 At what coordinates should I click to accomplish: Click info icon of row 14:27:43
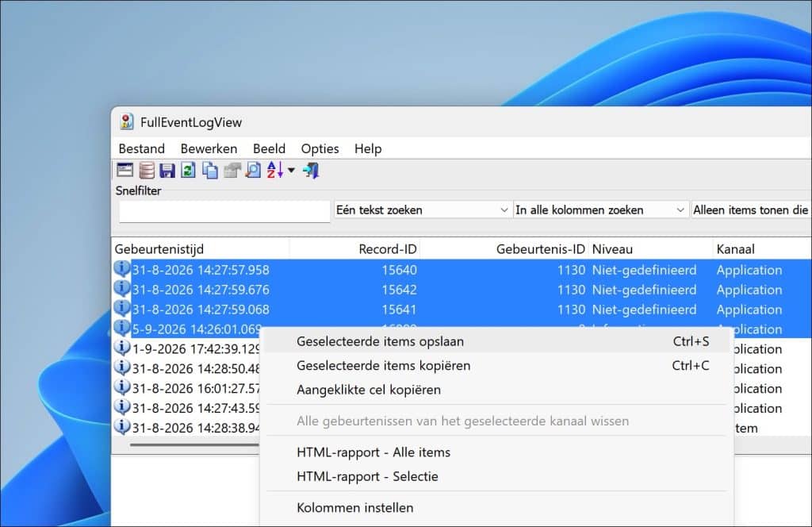(x=122, y=407)
